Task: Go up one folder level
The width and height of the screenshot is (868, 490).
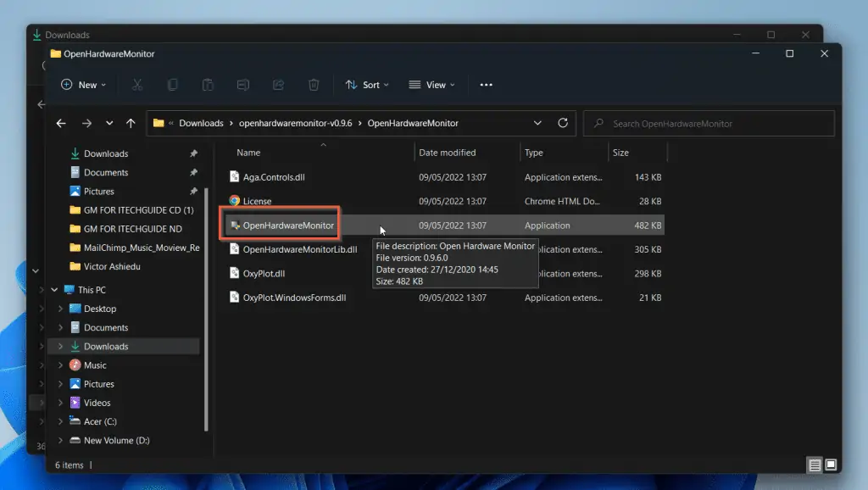Action: [131, 123]
